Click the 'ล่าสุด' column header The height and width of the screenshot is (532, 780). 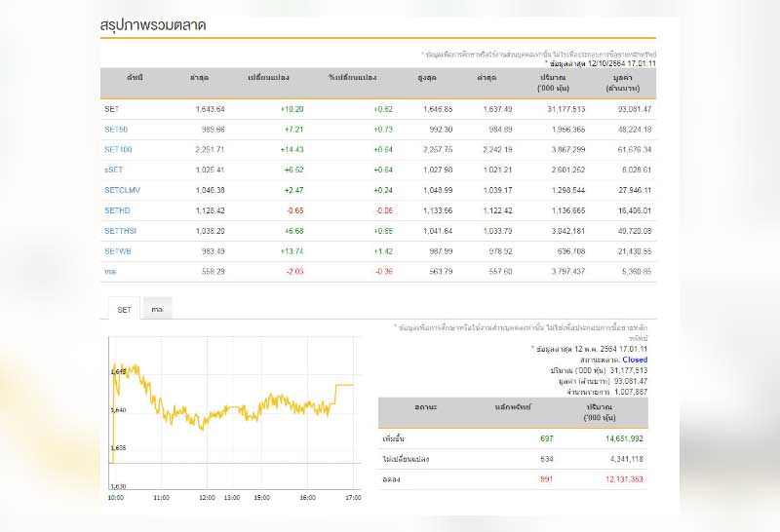tap(199, 77)
